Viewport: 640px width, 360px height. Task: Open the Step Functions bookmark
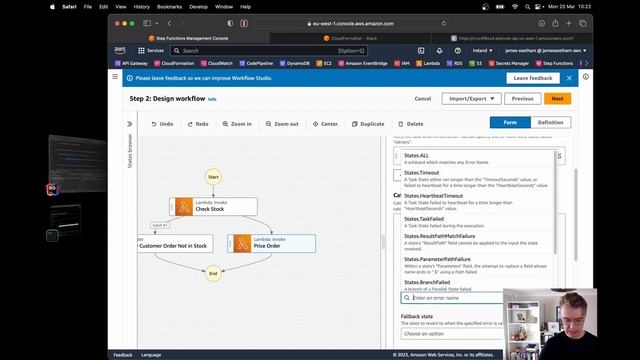point(554,63)
